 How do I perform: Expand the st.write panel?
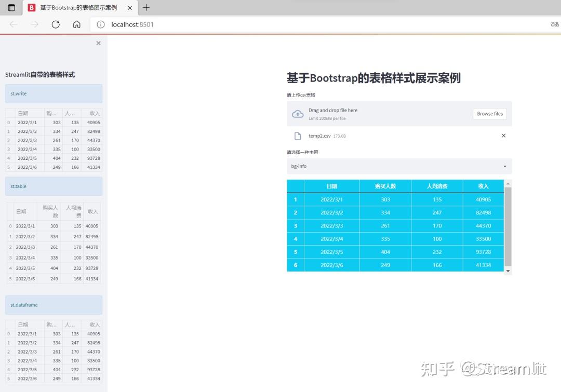[x=54, y=93]
